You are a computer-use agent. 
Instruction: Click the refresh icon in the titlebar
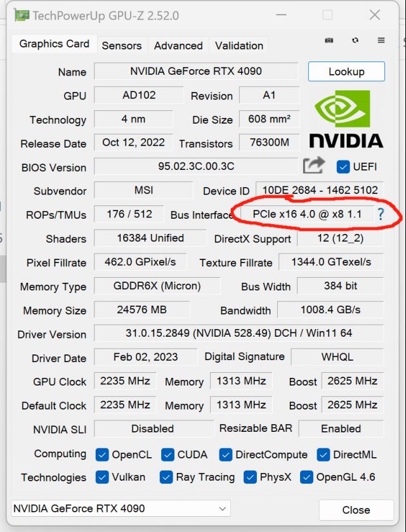pos(355,39)
